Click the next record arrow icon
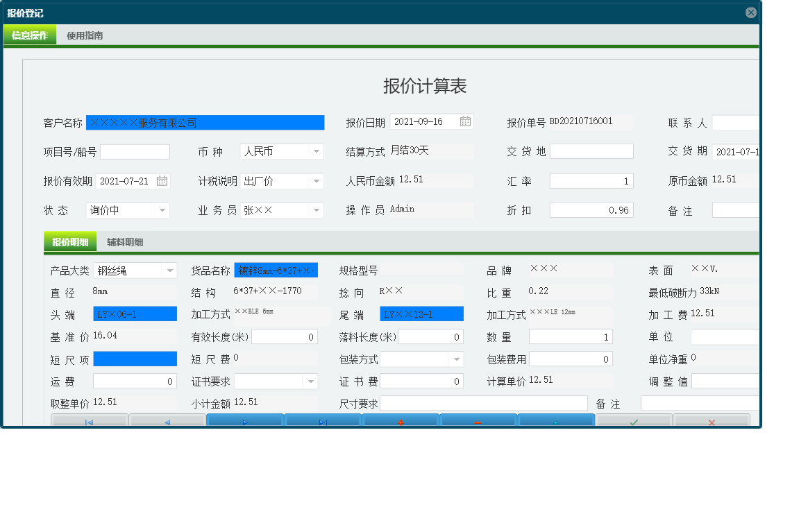This screenshot has width=808, height=532. click(244, 420)
